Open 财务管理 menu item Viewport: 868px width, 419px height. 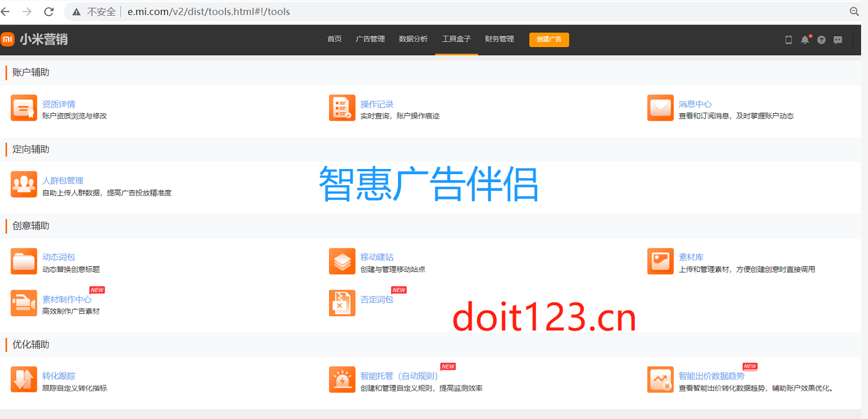499,39
